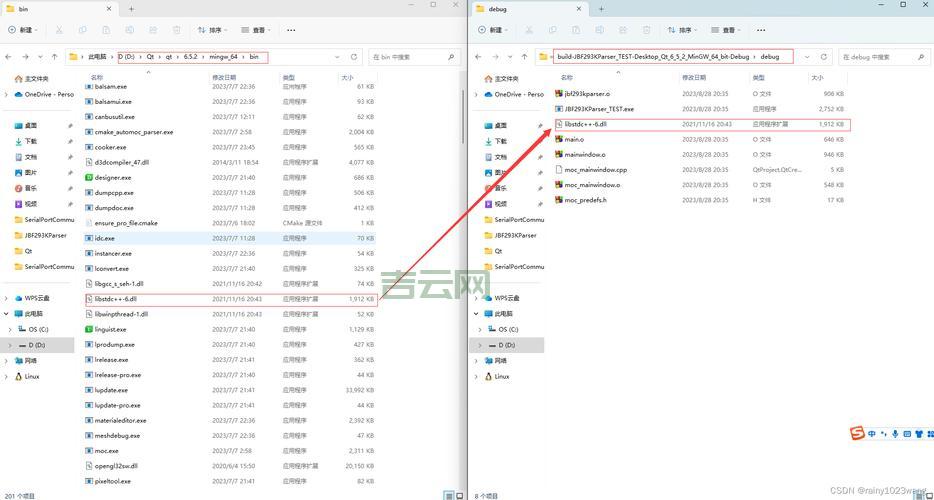Click the delete trash icon in the bin window
Image resolution: width=934 pixels, height=500 pixels.
tap(176, 30)
